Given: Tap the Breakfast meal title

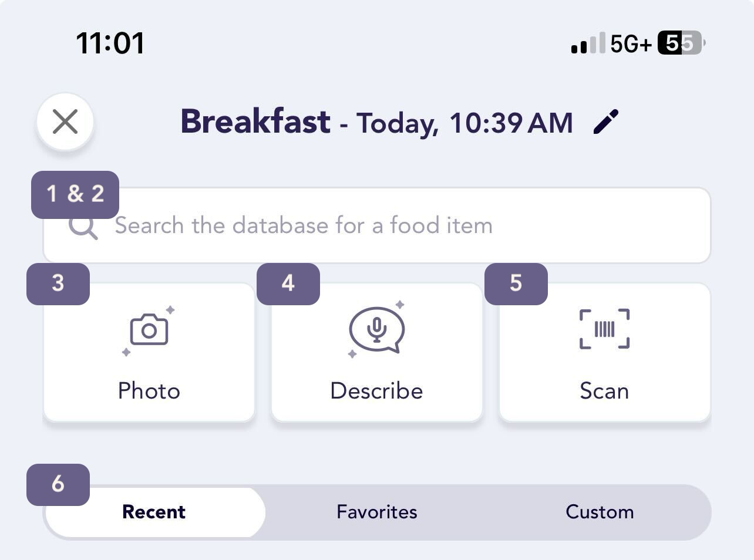Looking at the screenshot, I should coord(255,122).
